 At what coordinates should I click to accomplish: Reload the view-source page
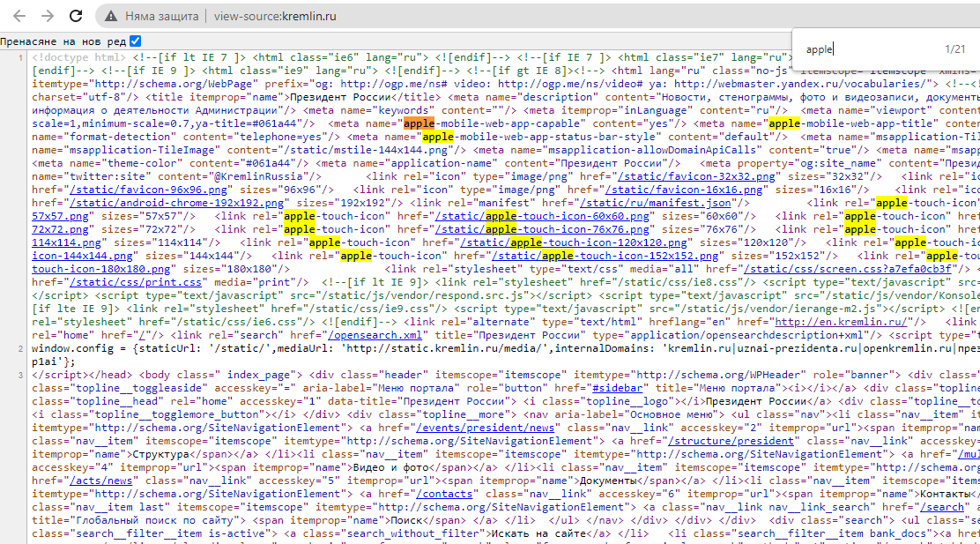(x=76, y=16)
